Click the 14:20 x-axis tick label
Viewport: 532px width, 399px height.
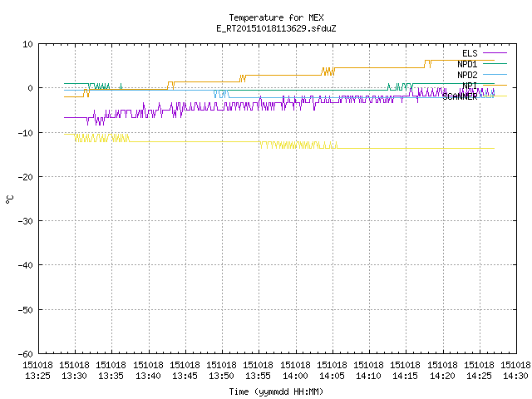(x=443, y=376)
